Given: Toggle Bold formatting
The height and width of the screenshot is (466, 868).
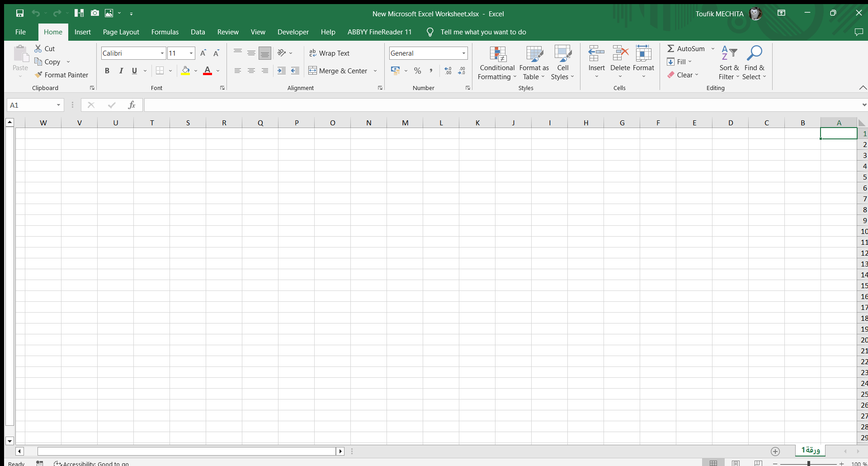Looking at the screenshot, I should pyautogui.click(x=107, y=71).
